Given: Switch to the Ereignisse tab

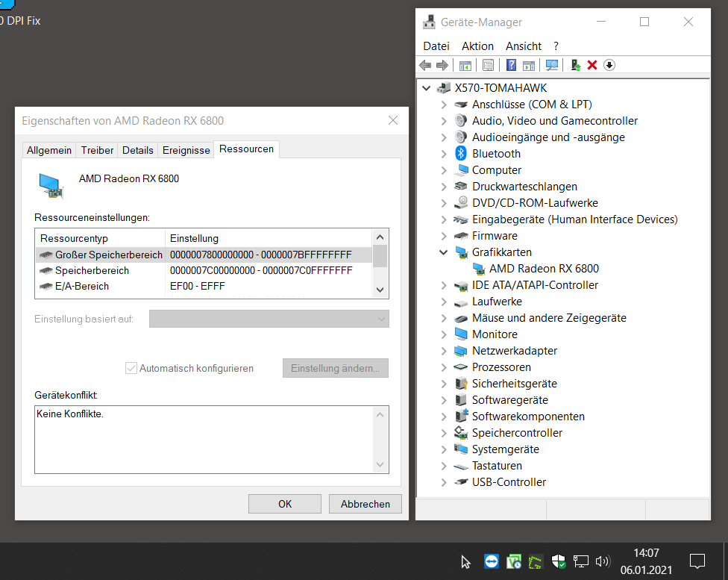Looking at the screenshot, I should [186, 150].
